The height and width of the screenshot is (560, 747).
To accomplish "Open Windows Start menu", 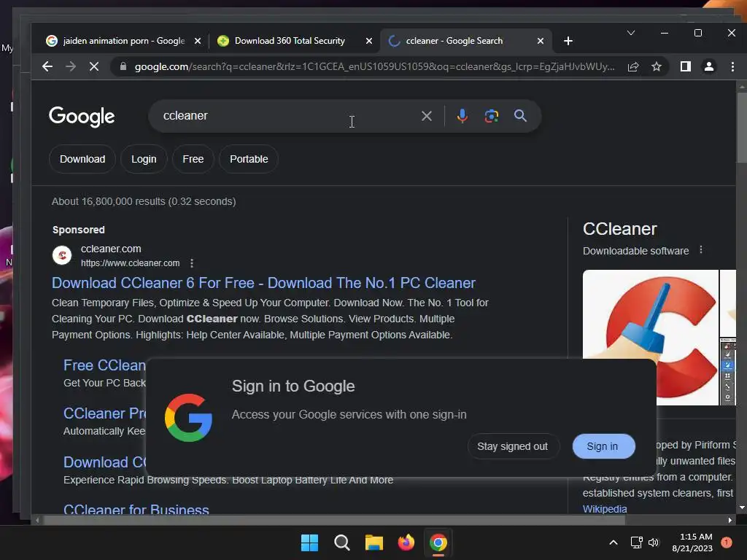I will point(309,542).
